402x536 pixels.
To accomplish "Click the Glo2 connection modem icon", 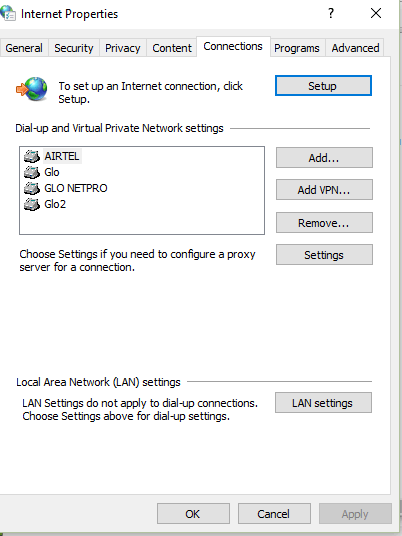I will pyautogui.click(x=32, y=204).
